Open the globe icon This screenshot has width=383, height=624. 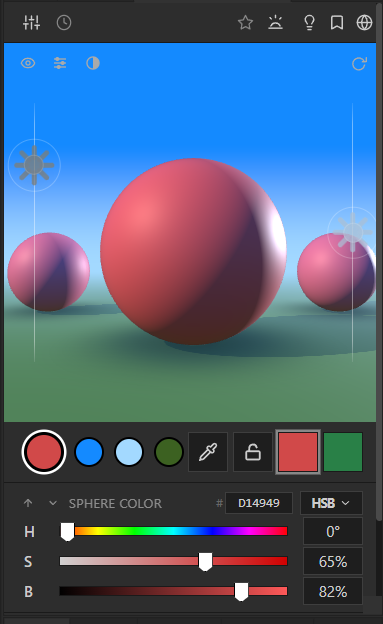364,23
